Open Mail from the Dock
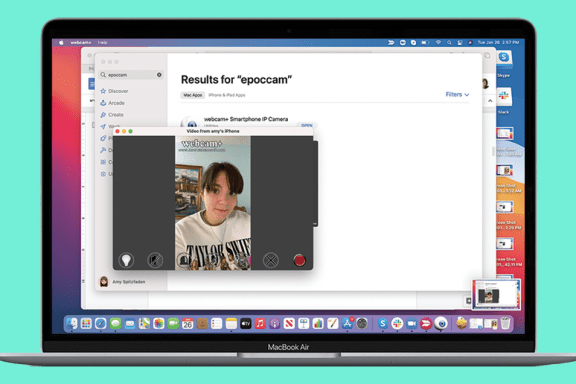Viewport: 576px width, 384px height. tap(130, 323)
